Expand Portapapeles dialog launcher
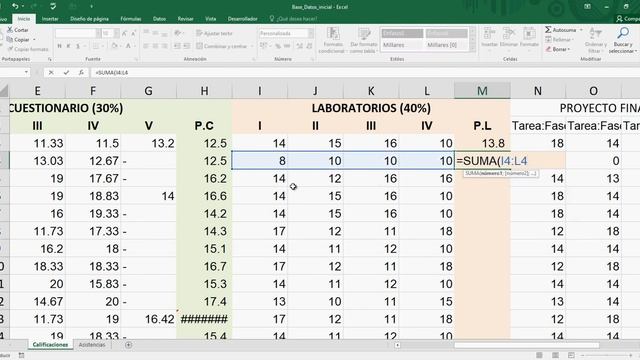The image size is (640, 360). 49,59
